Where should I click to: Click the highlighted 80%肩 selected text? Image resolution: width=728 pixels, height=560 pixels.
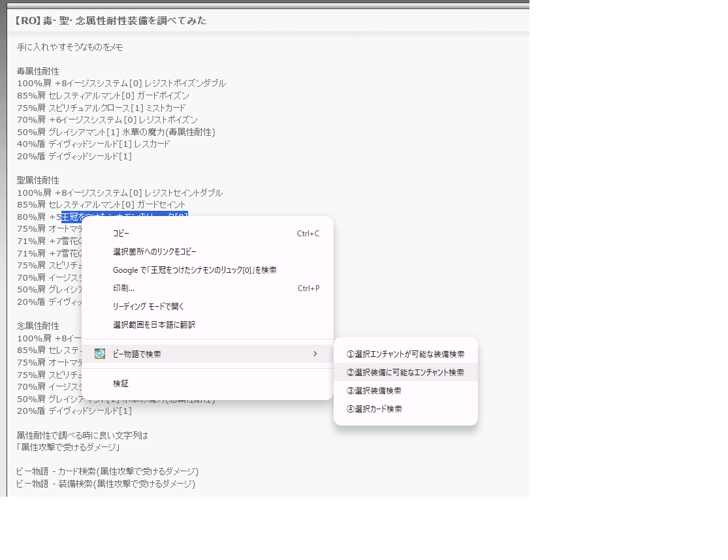[124, 217]
